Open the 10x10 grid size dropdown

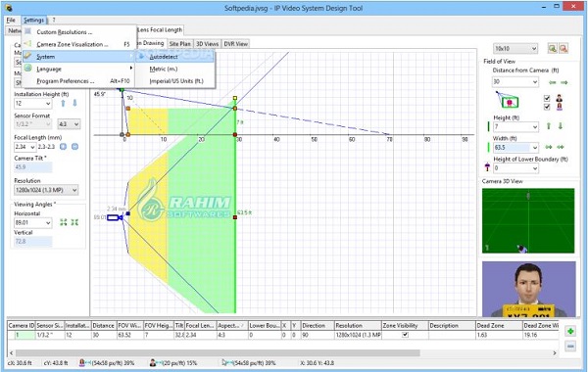click(x=515, y=48)
